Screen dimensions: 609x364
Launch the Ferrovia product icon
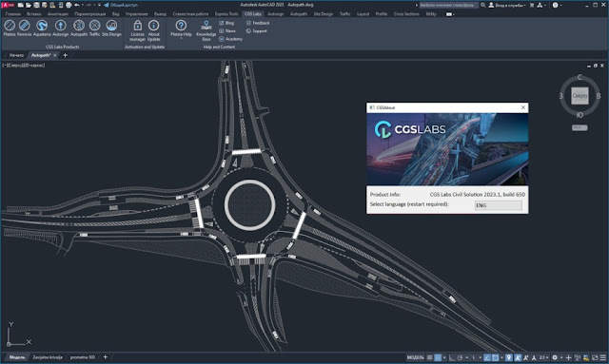click(24, 26)
